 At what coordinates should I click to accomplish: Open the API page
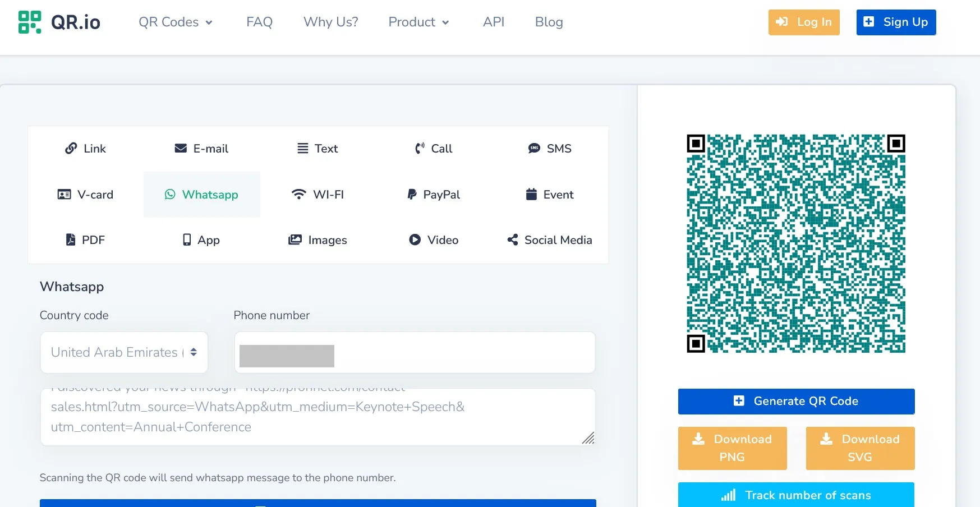click(x=494, y=22)
